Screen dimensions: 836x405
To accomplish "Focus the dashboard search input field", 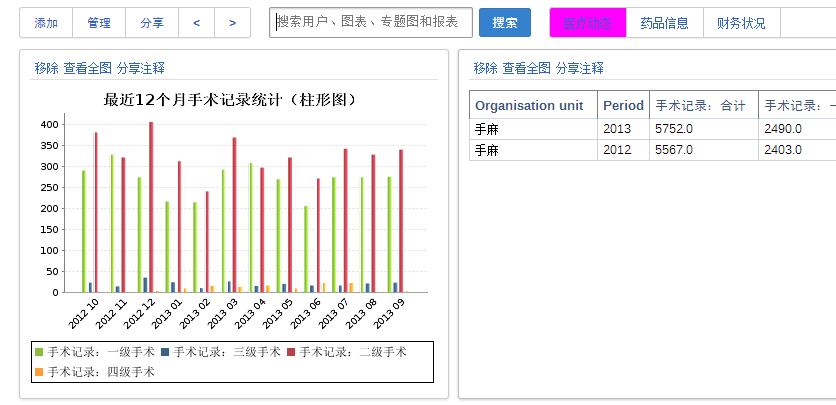I will 371,22.
